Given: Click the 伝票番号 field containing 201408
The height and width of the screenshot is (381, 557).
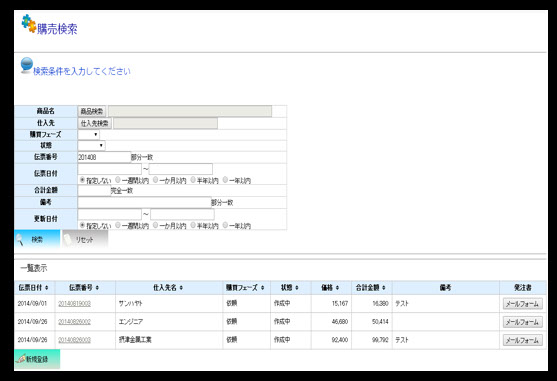Looking at the screenshot, I should [x=104, y=157].
